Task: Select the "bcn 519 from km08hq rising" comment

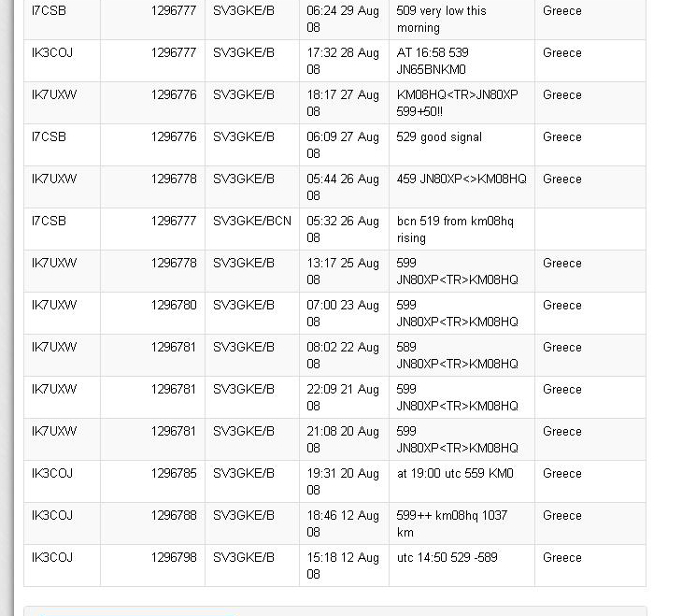Action: (455, 229)
